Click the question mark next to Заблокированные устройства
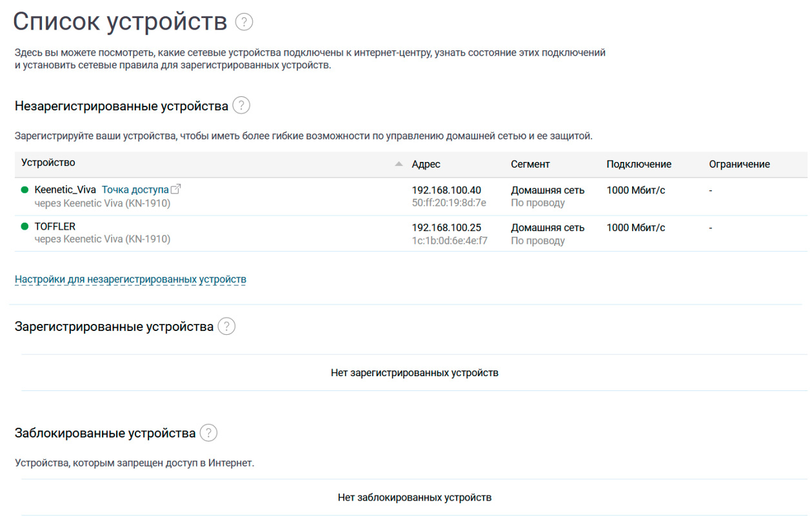 (208, 433)
